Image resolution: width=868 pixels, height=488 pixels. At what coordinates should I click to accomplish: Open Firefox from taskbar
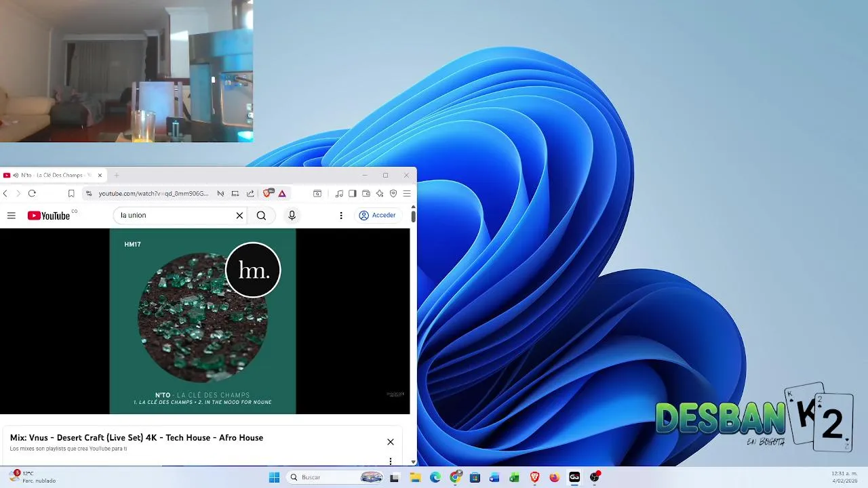(x=554, y=477)
